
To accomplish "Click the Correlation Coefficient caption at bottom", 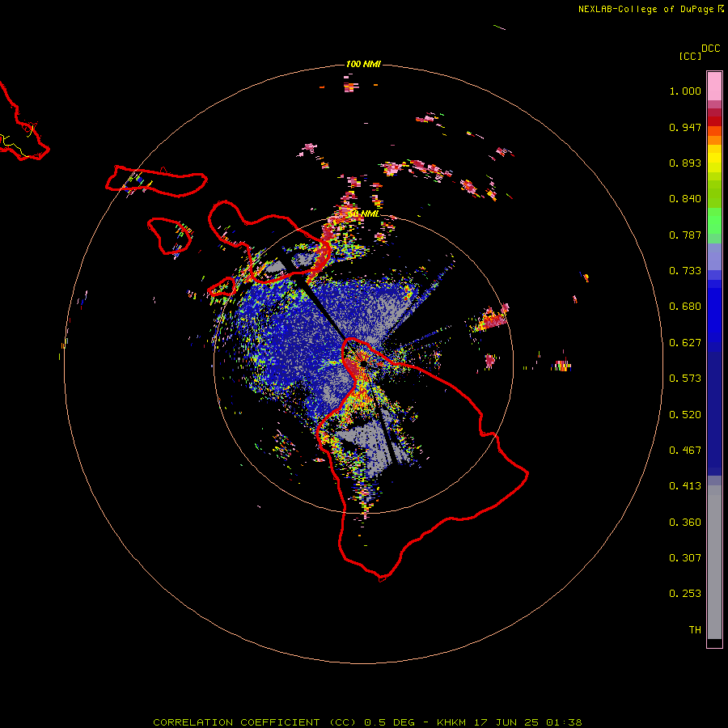I will click(x=367, y=722).
